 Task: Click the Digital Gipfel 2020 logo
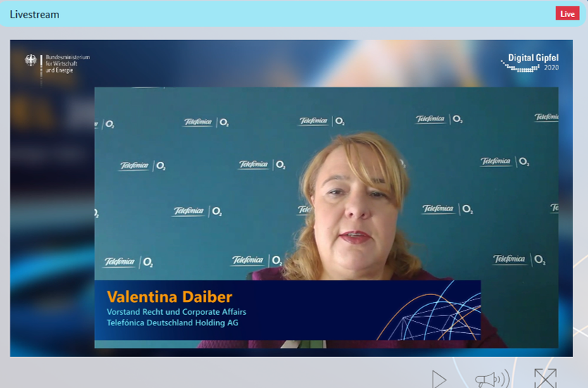pyautogui.click(x=530, y=63)
